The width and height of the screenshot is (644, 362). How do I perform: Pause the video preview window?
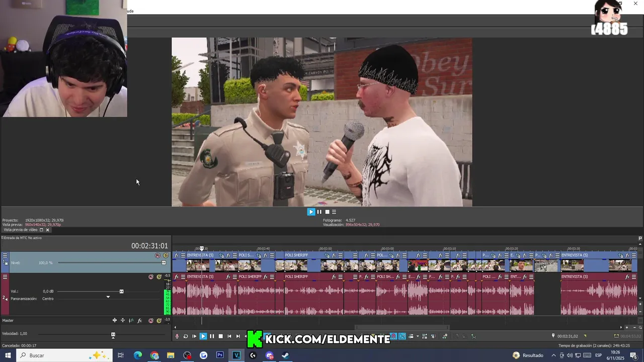319,212
